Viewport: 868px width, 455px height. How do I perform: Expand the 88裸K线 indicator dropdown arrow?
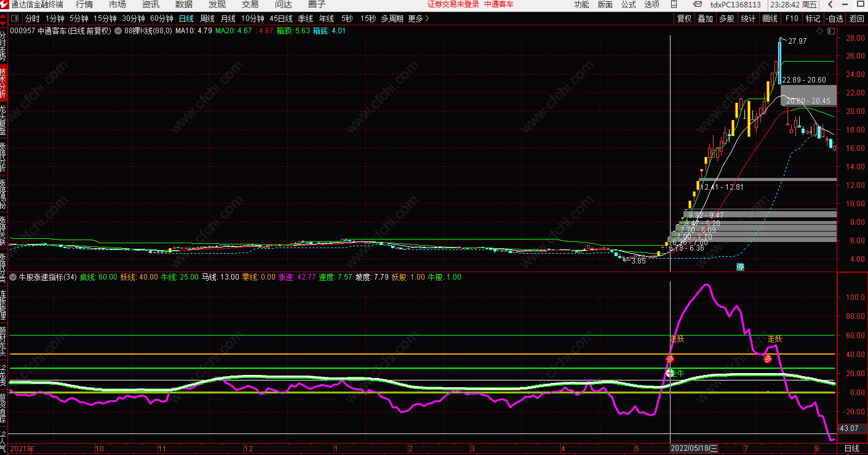(118, 30)
